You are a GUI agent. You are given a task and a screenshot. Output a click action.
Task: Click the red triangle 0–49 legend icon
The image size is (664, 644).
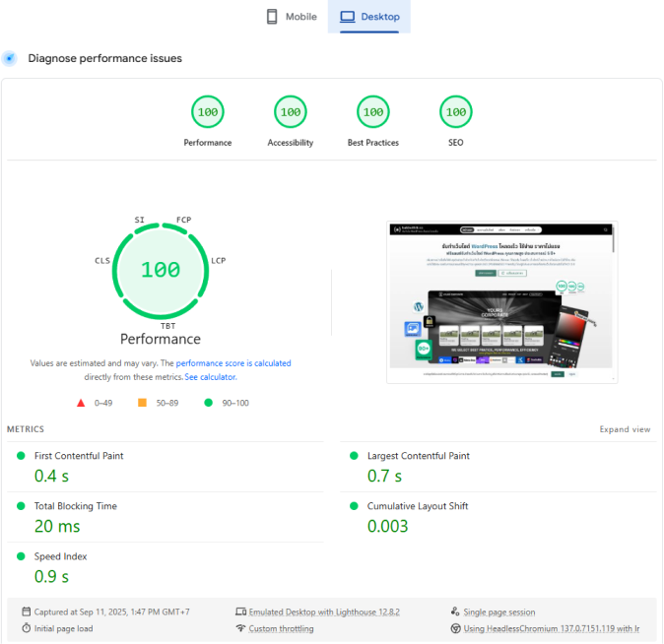(x=81, y=403)
